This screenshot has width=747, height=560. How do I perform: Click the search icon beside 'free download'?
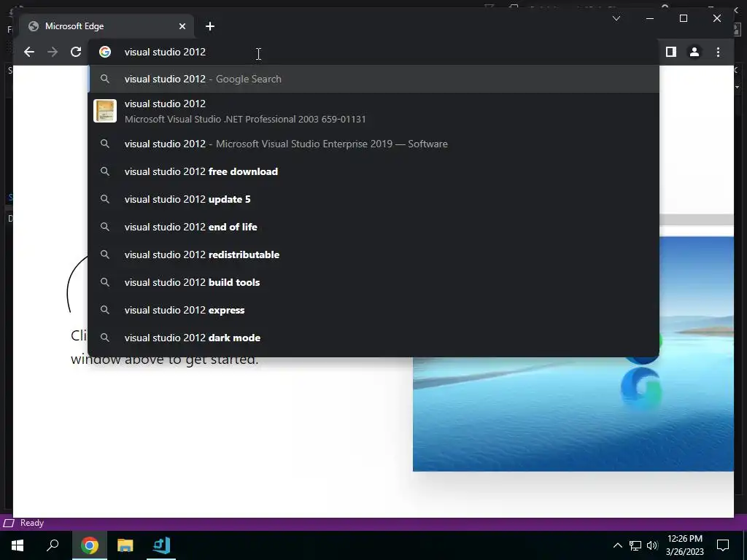click(105, 171)
